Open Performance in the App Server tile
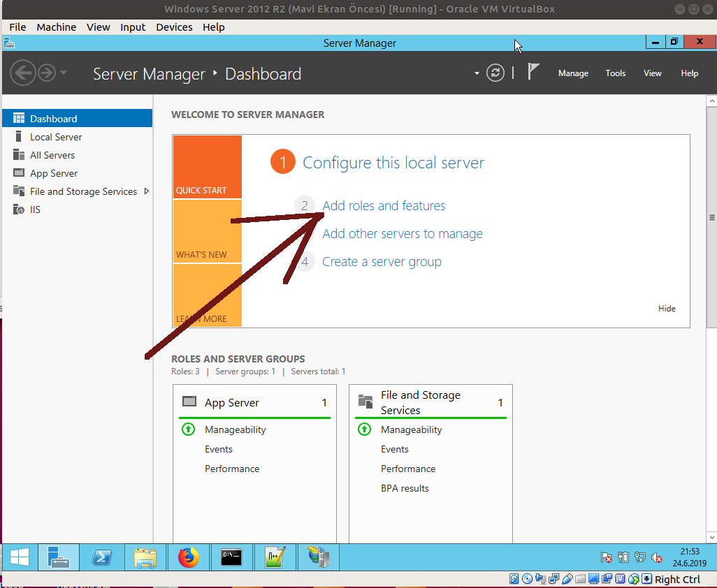This screenshot has width=717, height=588. coord(232,469)
